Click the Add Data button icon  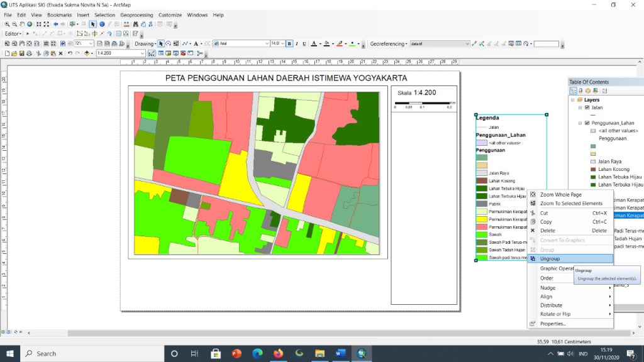point(87,53)
